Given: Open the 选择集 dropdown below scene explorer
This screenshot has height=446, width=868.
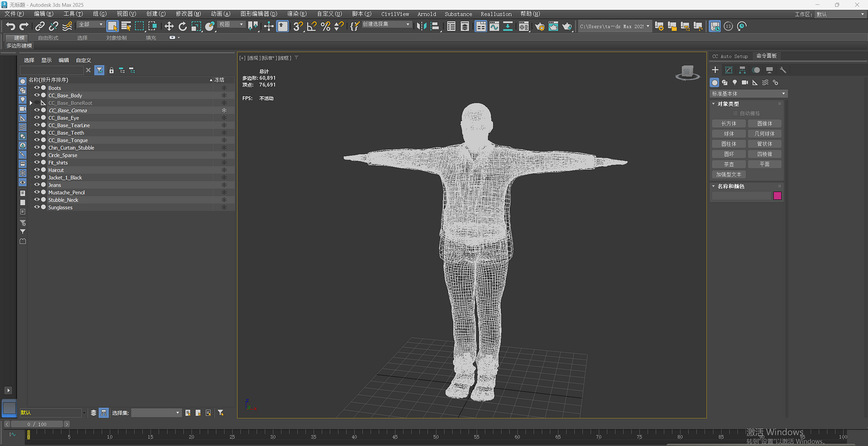Looking at the screenshot, I should 156,412.
